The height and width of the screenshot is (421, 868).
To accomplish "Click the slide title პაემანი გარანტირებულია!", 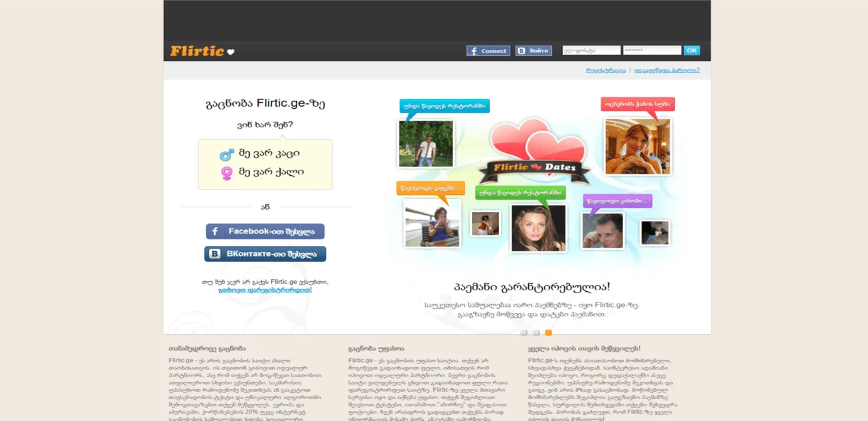I will click(x=532, y=287).
